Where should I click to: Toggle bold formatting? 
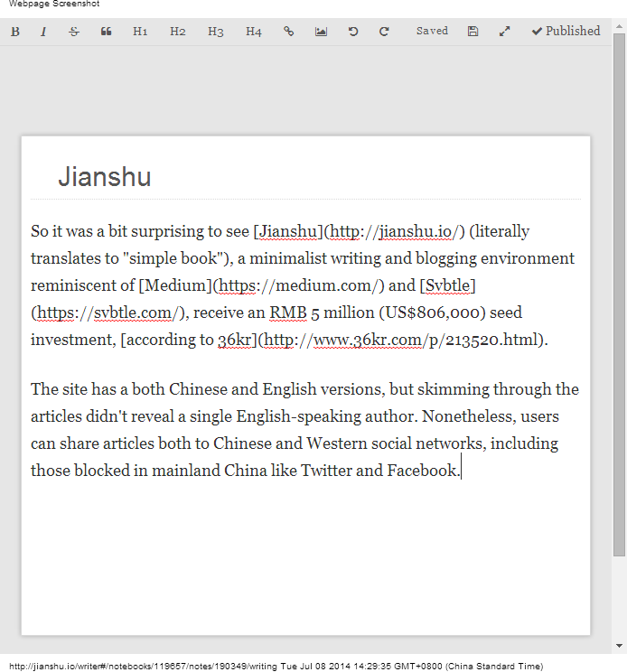click(15, 32)
